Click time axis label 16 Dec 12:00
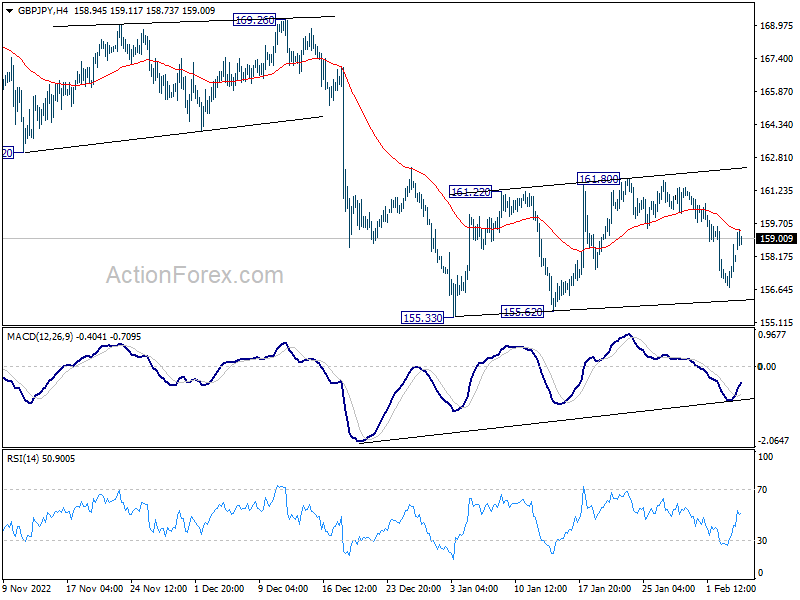The height and width of the screenshot is (600, 800). click(x=349, y=589)
